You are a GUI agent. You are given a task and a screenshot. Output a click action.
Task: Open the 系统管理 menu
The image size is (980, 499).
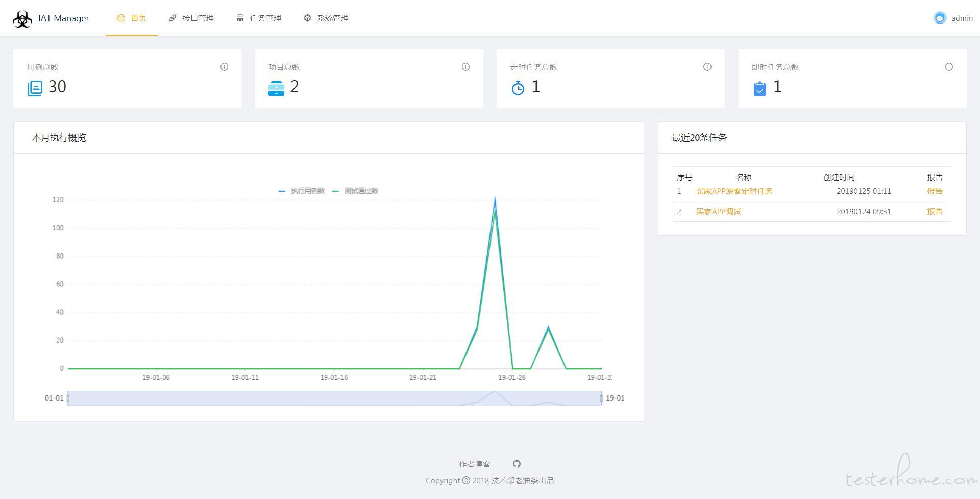point(326,18)
